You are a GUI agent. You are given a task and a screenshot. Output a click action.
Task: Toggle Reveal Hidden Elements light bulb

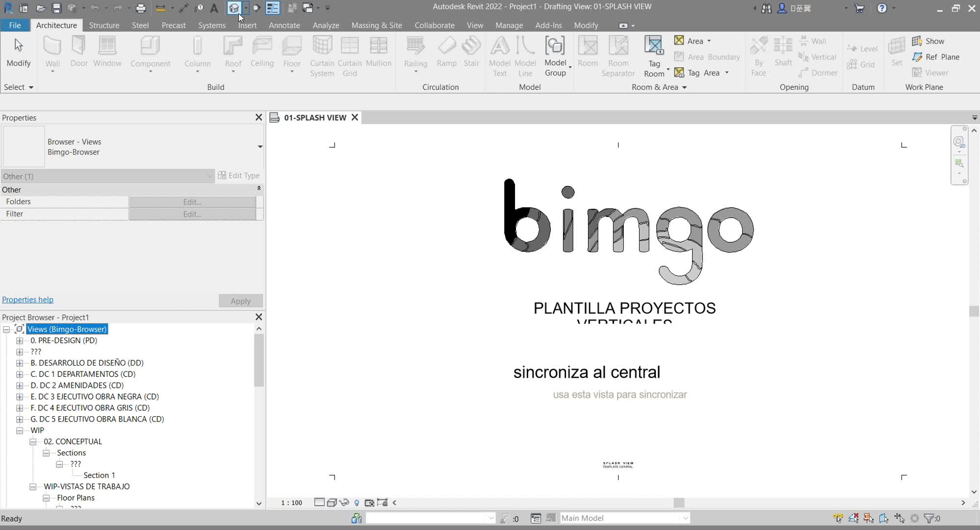click(357, 503)
